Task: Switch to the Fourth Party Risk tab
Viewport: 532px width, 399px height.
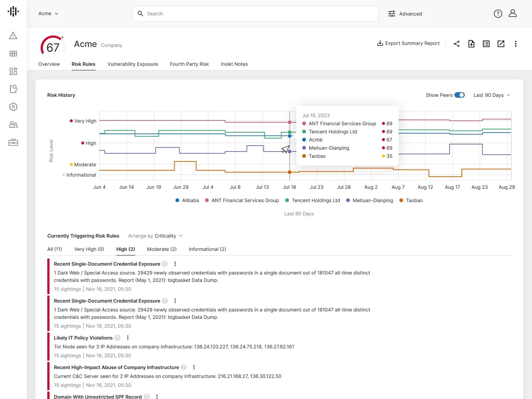Action: pyautogui.click(x=190, y=64)
